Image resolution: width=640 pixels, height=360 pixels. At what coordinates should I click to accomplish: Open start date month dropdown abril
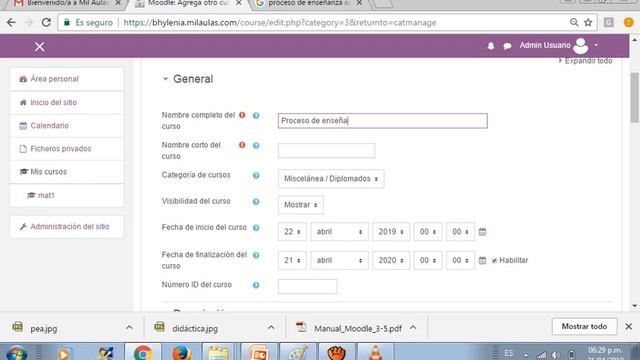[340, 232]
